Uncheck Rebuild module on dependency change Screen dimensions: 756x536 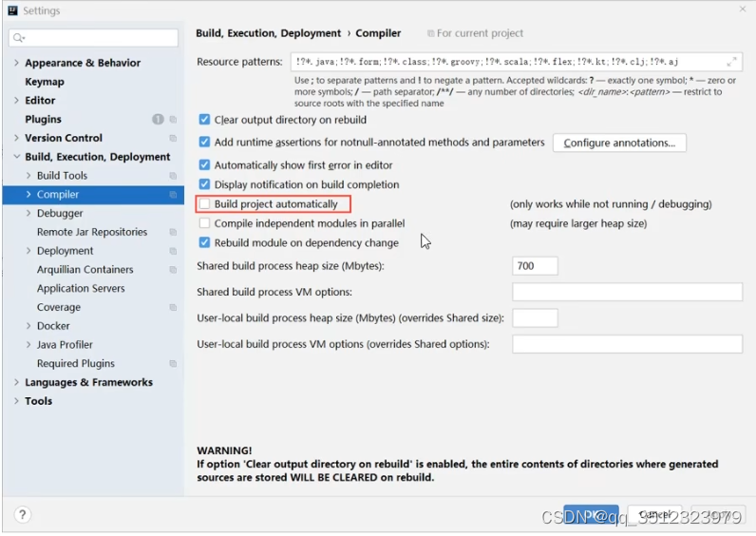pyautogui.click(x=204, y=242)
